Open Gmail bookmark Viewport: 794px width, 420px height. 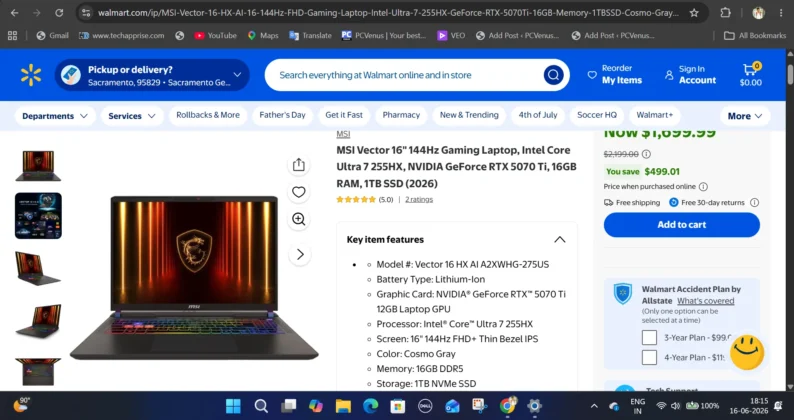point(53,35)
